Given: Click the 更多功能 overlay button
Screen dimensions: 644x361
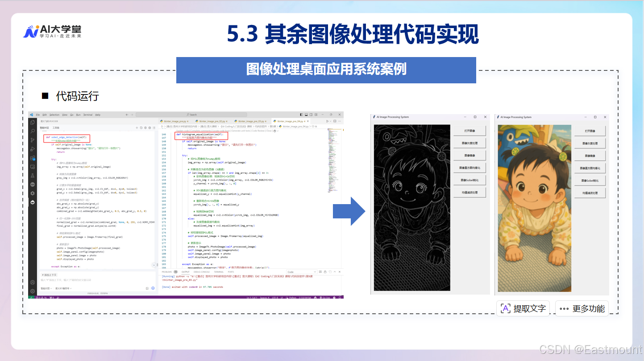Looking at the screenshot, I should (x=582, y=308).
